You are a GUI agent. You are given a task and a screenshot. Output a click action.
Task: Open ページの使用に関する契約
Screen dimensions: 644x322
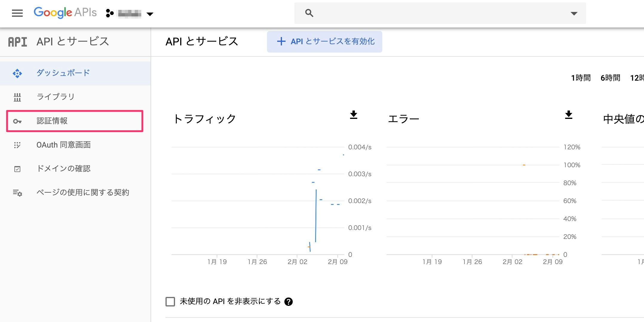(x=75, y=193)
